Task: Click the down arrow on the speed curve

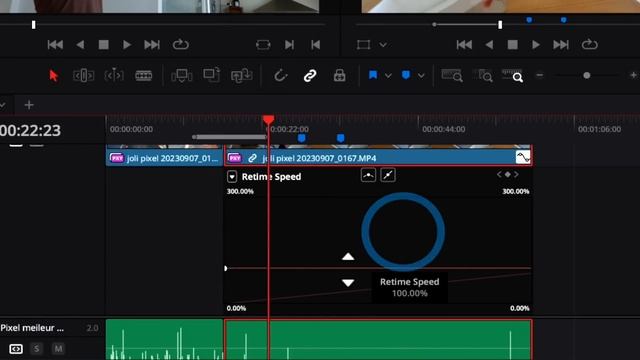Action: point(348,282)
